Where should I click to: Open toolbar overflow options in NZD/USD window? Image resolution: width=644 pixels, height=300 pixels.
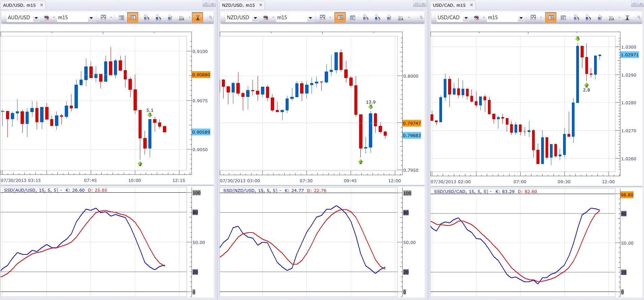click(421, 18)
